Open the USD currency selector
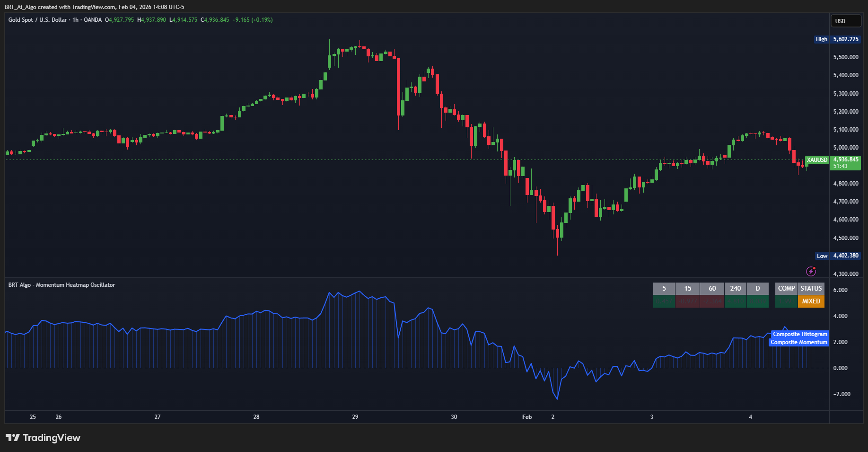868x452 pixels. click(846, 21)
